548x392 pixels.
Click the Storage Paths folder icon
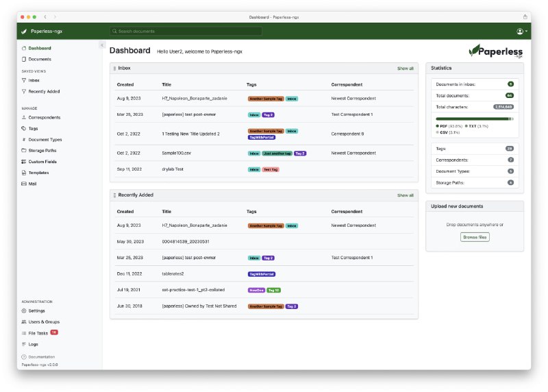25,150
